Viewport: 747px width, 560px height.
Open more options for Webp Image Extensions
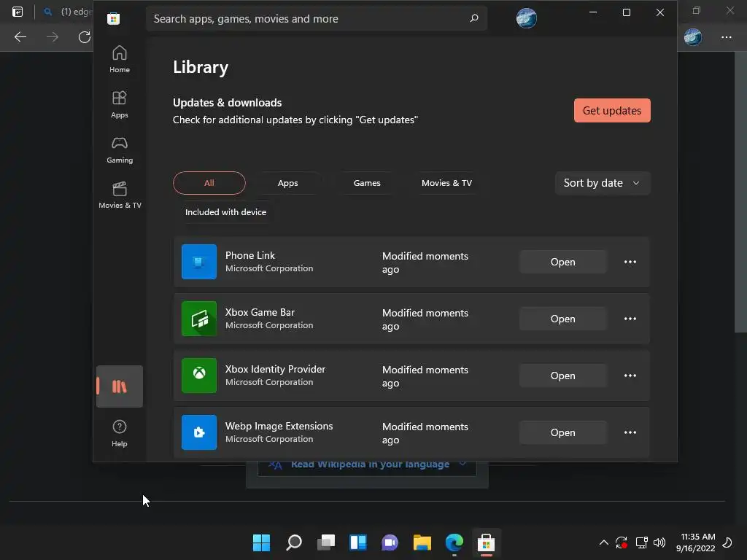pos(630,432)
